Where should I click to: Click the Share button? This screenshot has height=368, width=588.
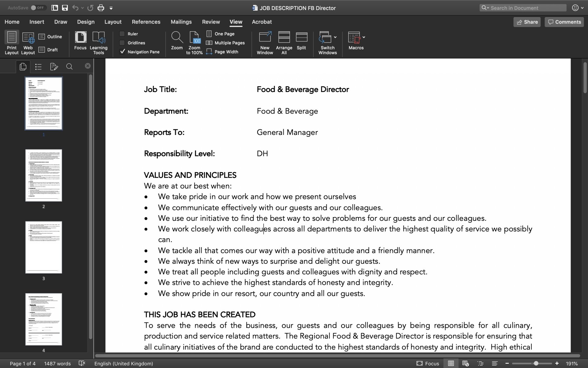click(527, 22)
